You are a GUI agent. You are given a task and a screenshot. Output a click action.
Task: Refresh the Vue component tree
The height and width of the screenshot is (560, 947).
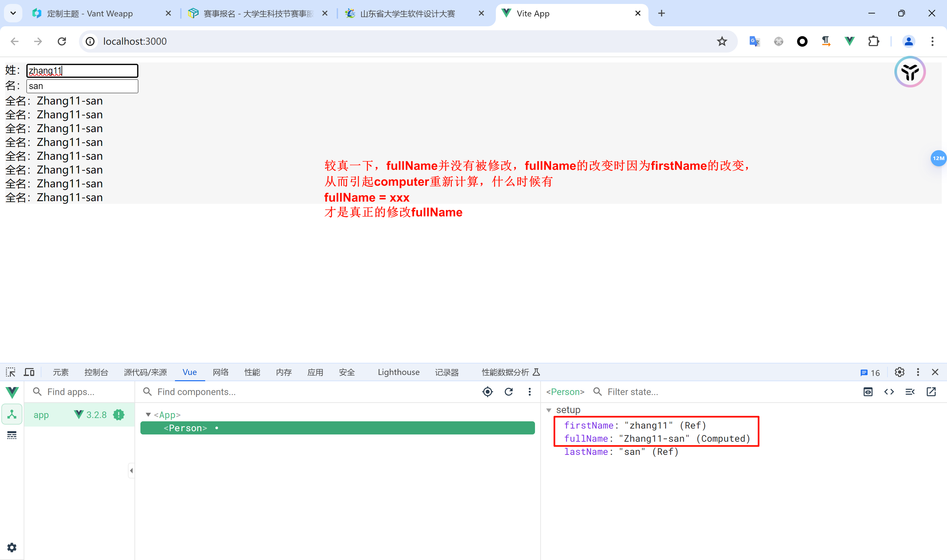click(x=508, y=392)
